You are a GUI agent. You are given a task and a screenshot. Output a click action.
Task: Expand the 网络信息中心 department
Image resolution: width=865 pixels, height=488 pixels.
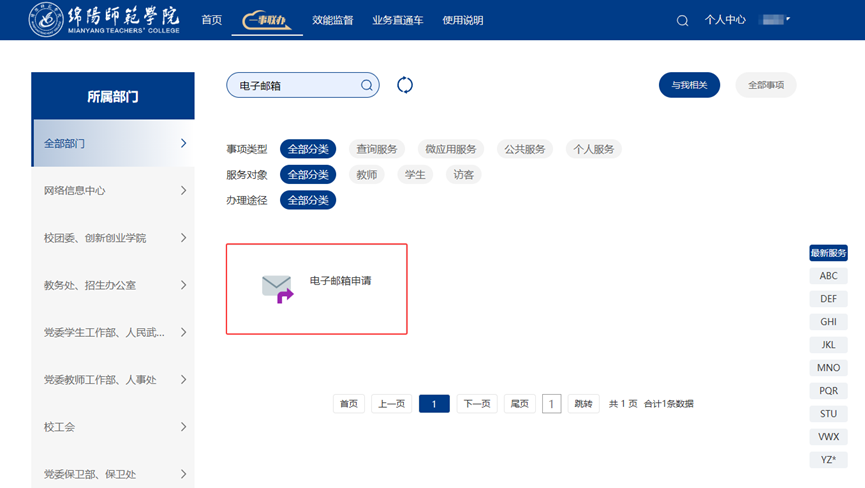113,190
